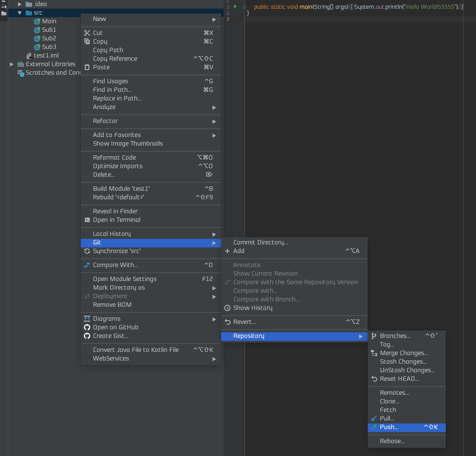
Task: Click the Branches icon in Repository submenu
Action: click(374, 336)
